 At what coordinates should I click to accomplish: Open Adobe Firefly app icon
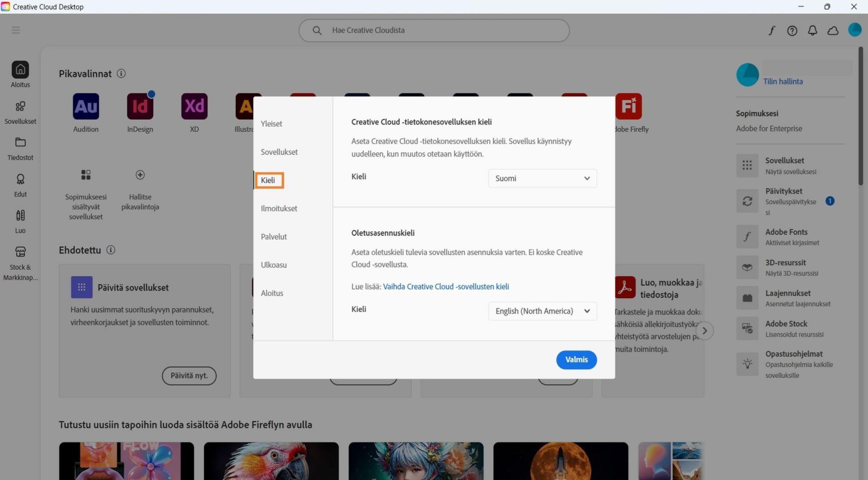(628, 106)
